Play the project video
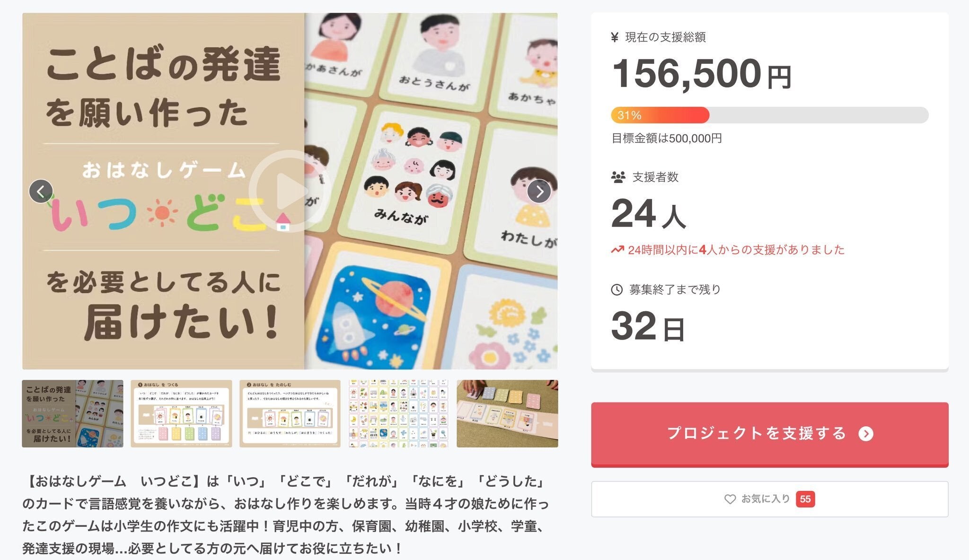The height and width of the screenshot is (560, 969). click(x=286, y=191)
